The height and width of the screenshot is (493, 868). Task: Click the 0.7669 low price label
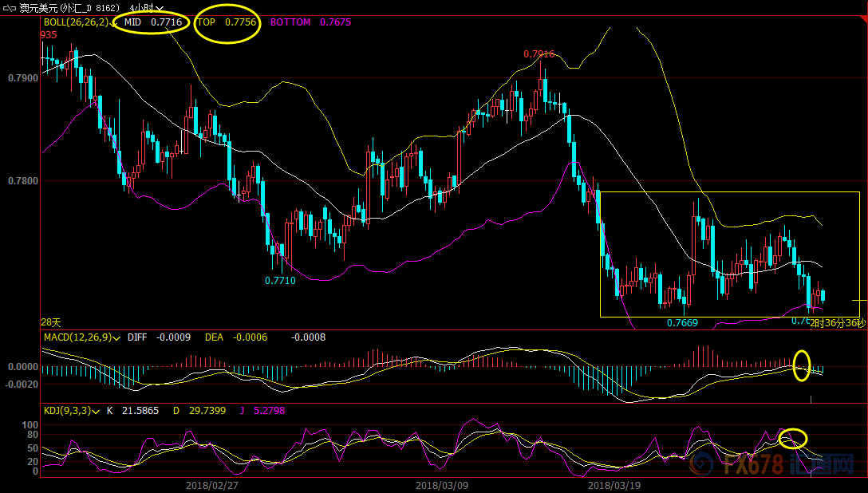[682, 323]
